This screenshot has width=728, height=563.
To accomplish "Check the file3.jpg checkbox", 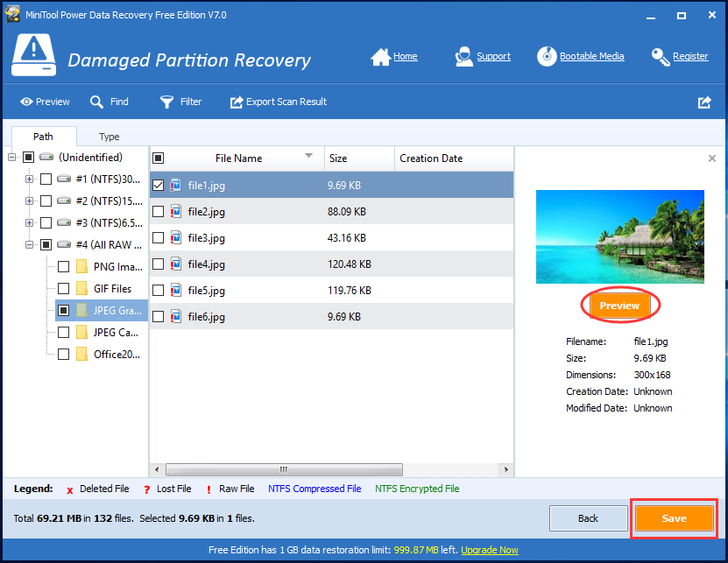I will (159, 237).
